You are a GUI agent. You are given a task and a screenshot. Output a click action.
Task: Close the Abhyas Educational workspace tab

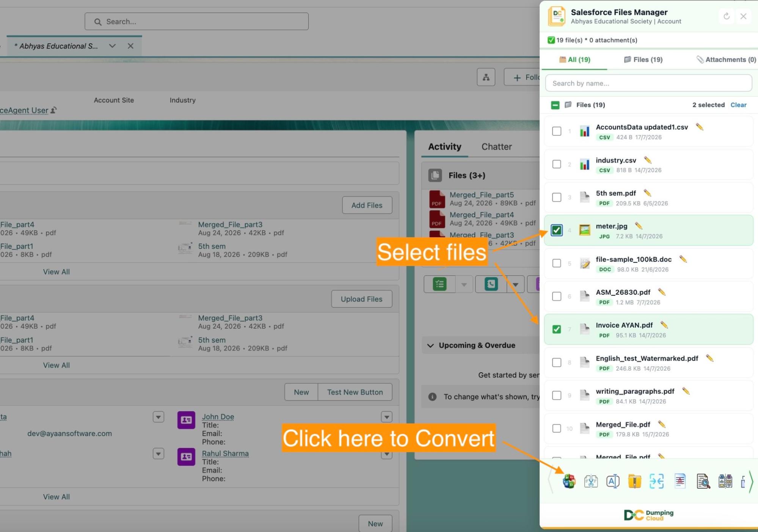point(130,46)
